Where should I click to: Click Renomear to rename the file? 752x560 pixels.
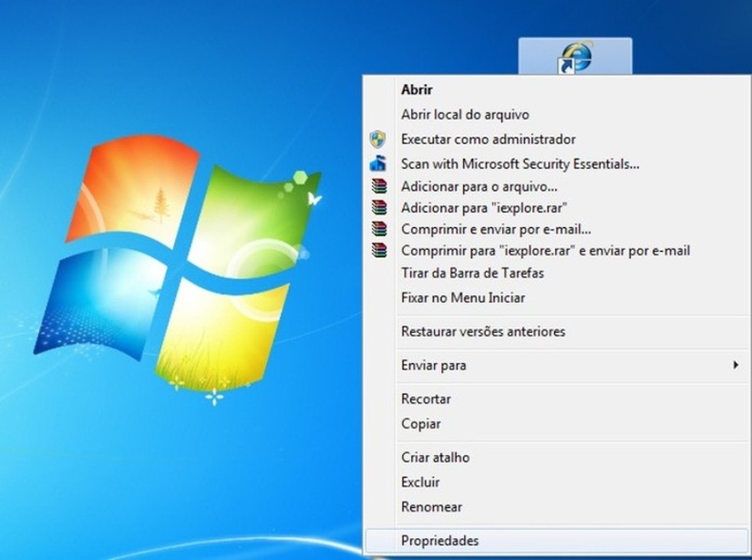[432, 507]
